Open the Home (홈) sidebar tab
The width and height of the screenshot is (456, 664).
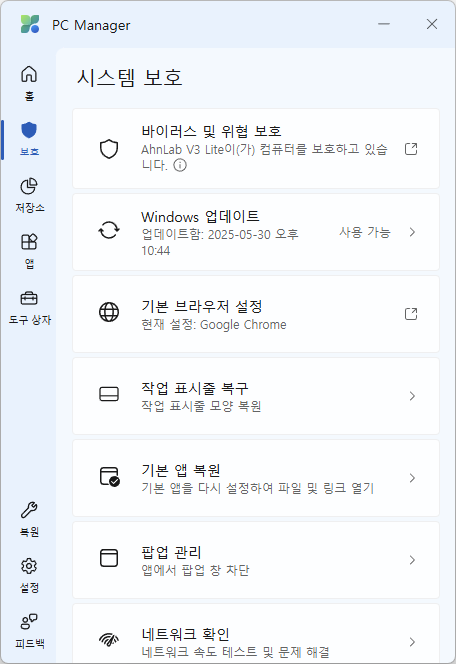pyautogui.click(x=29, y=83)
